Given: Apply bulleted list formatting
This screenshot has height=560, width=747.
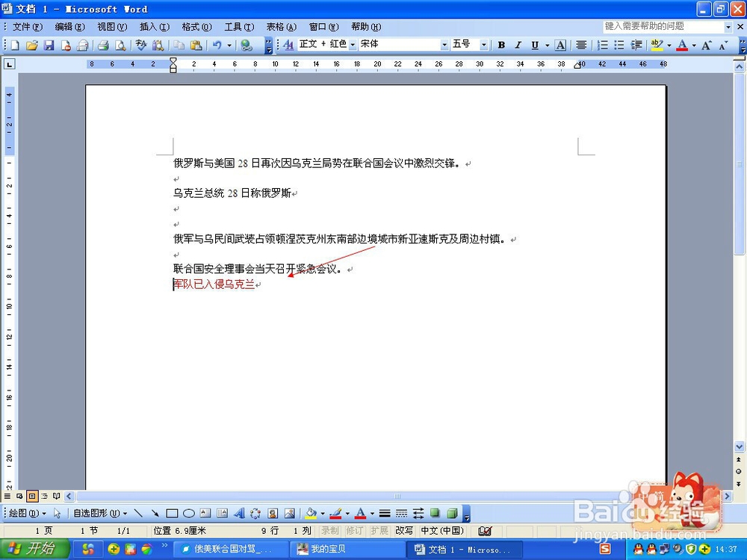Looking at the screenshot, I should [619, 45].
